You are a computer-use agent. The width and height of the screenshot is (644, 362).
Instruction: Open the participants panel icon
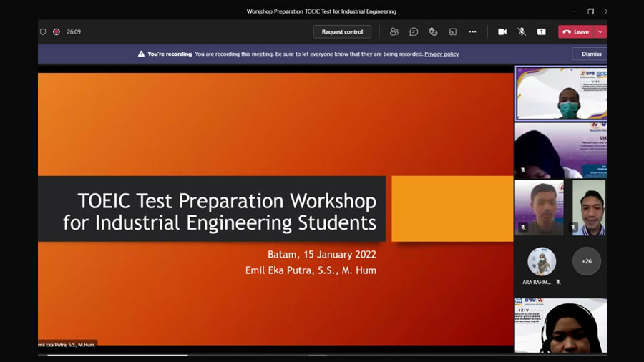(x=394, y=31)
